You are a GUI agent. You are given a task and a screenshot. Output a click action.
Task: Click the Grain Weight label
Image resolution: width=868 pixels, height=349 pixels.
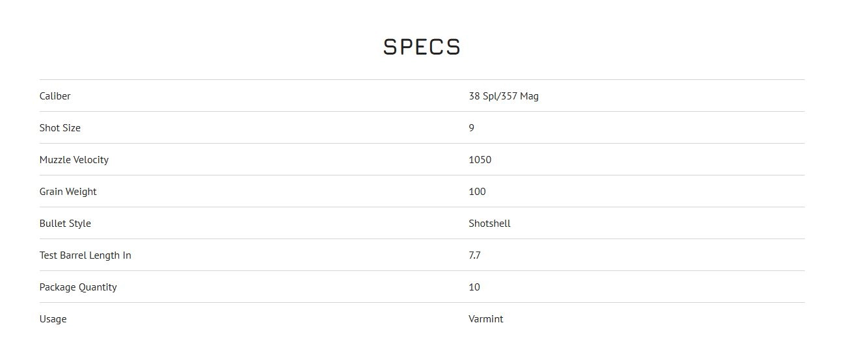click(68, 192)
